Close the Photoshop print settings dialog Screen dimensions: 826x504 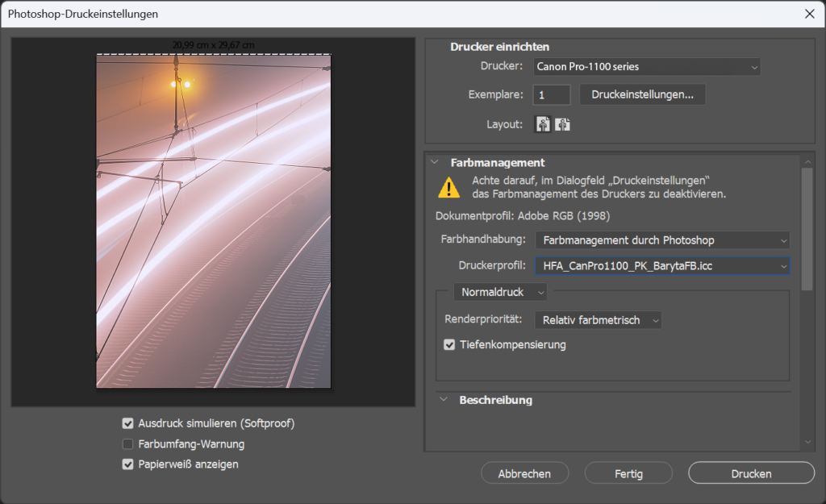[809, 14]
